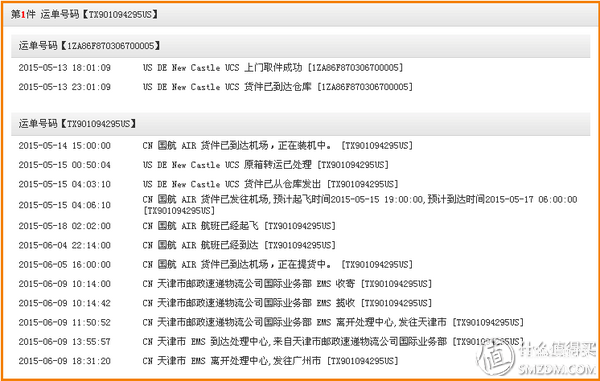Click timestamp 2015-06-04 22:14:00
The image size is (600, 381).
tap(65, 245)
